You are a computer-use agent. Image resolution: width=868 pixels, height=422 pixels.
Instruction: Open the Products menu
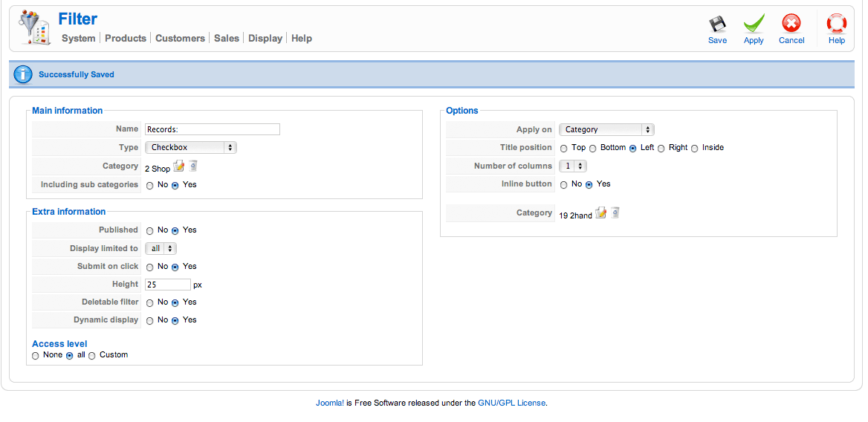126,38
